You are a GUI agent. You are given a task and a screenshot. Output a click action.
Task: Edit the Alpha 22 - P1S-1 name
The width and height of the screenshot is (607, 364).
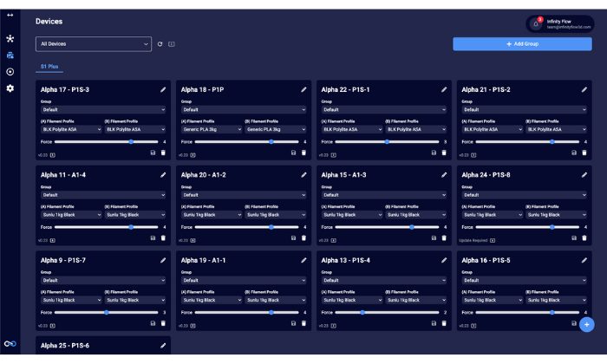coord(444,90)
